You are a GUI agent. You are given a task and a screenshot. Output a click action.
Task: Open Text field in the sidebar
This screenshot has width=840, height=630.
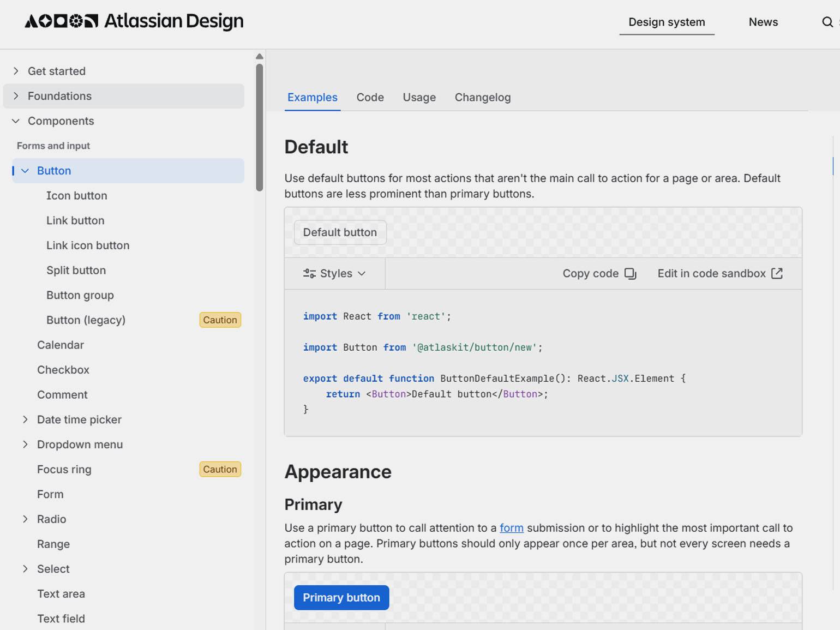(61, 619)
